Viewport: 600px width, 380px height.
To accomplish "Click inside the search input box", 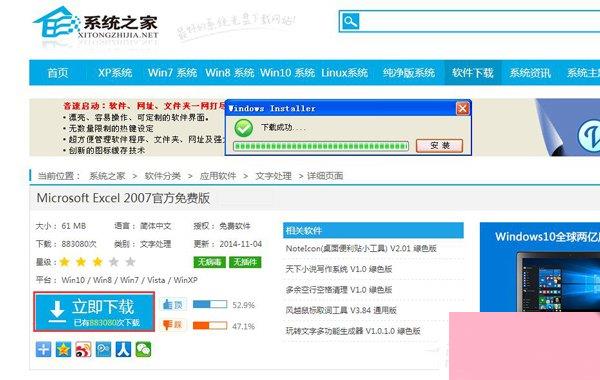I will (480, 22).
